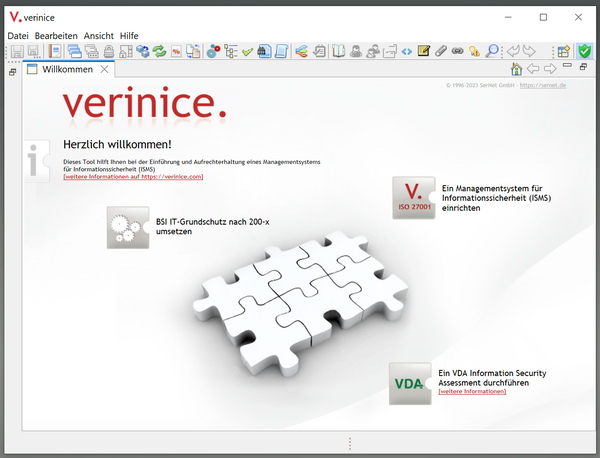Open the Hilfe menu
This screenshot has width=600, height=458.
[129, 35]
